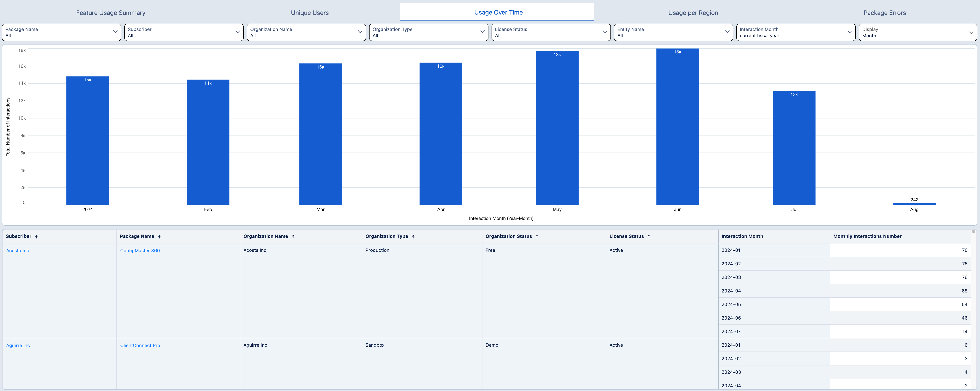Click the table vertical scrollbar thumb
This screenshot has width=980, height=391.
pos(974,231)
